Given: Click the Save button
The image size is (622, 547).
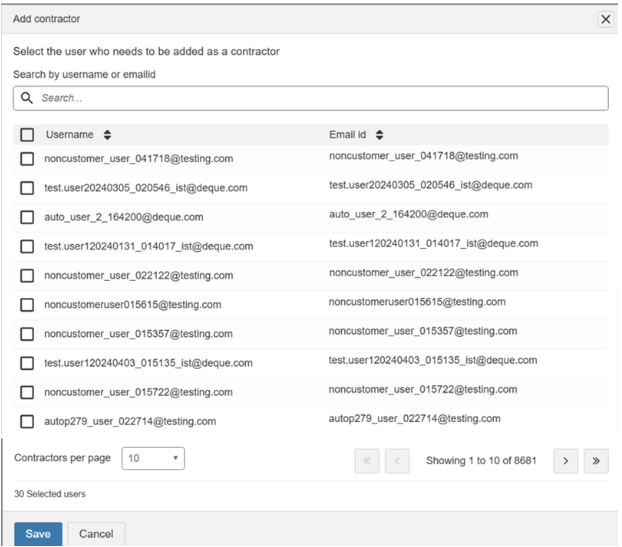Looking at the screenshot, I should click(38, 534).
